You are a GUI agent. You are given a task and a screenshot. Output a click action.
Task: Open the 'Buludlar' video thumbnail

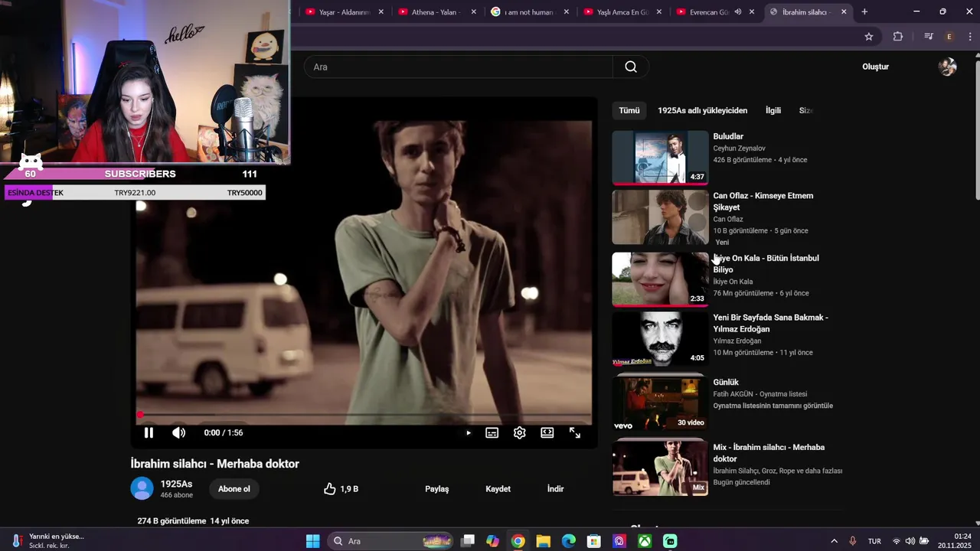coord(660,158)
